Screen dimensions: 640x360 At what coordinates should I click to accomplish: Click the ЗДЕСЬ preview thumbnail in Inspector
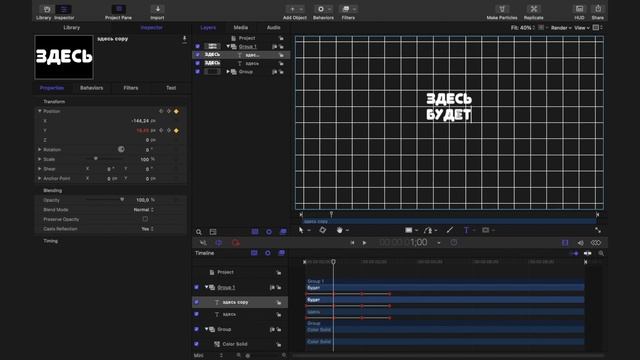point(64,57)
